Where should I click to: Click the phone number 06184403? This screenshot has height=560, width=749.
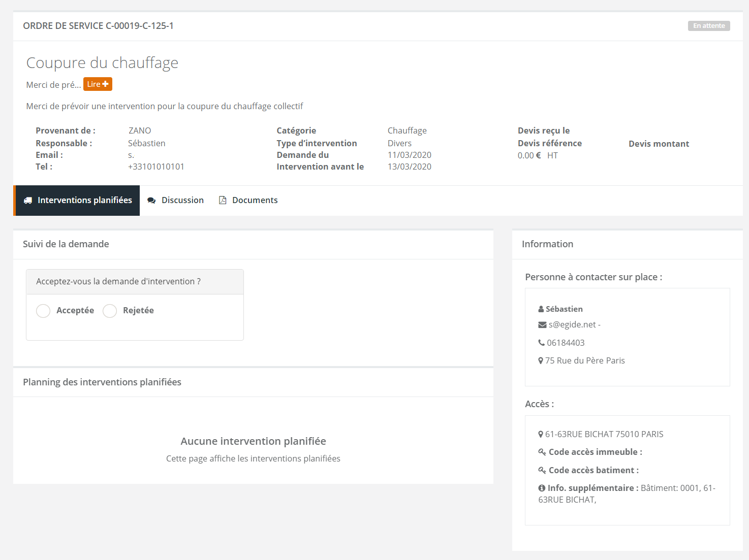tap(566, 343)
